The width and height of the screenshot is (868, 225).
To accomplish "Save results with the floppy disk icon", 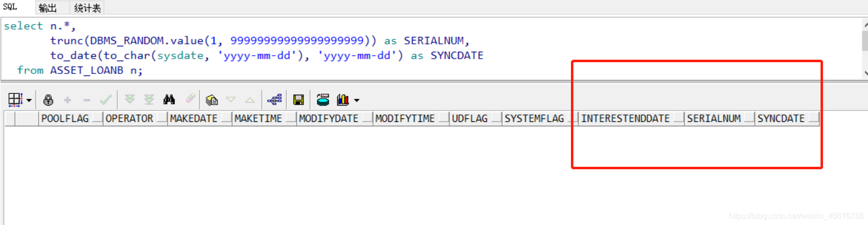I will pos(299,100).
